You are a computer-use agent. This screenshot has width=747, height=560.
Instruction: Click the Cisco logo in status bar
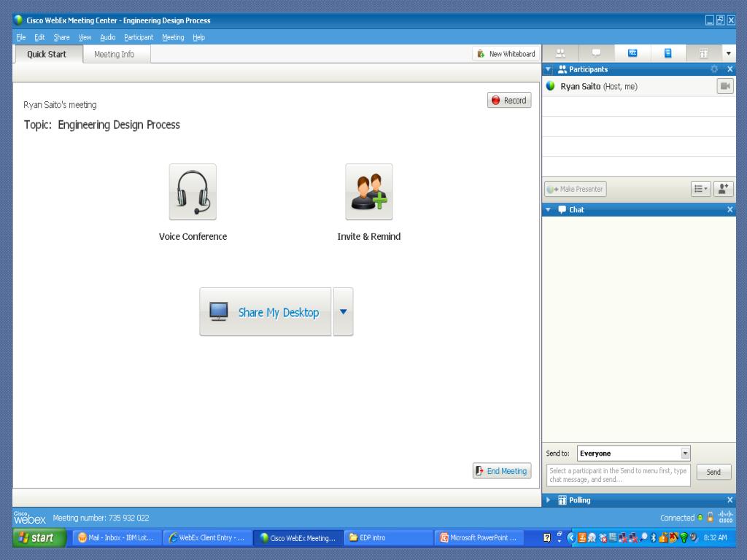726,517
